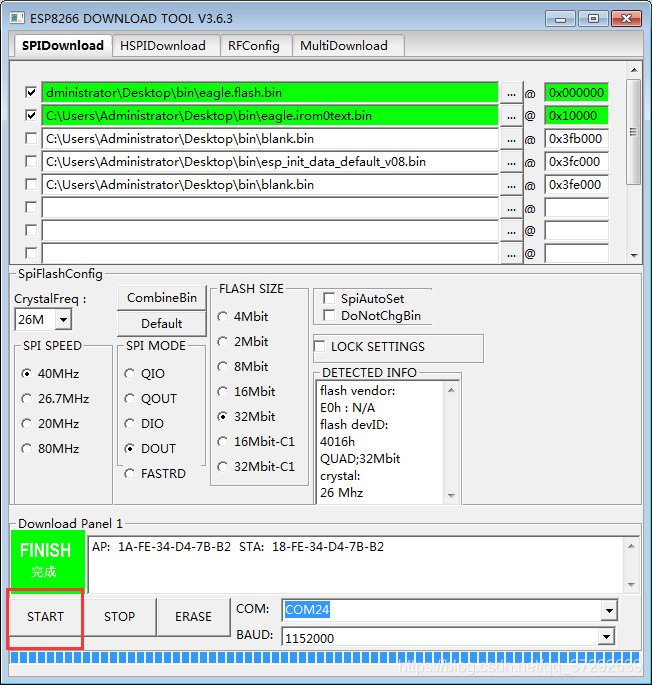
Task: Select 80MHz SPI speed
Action: 27,449
